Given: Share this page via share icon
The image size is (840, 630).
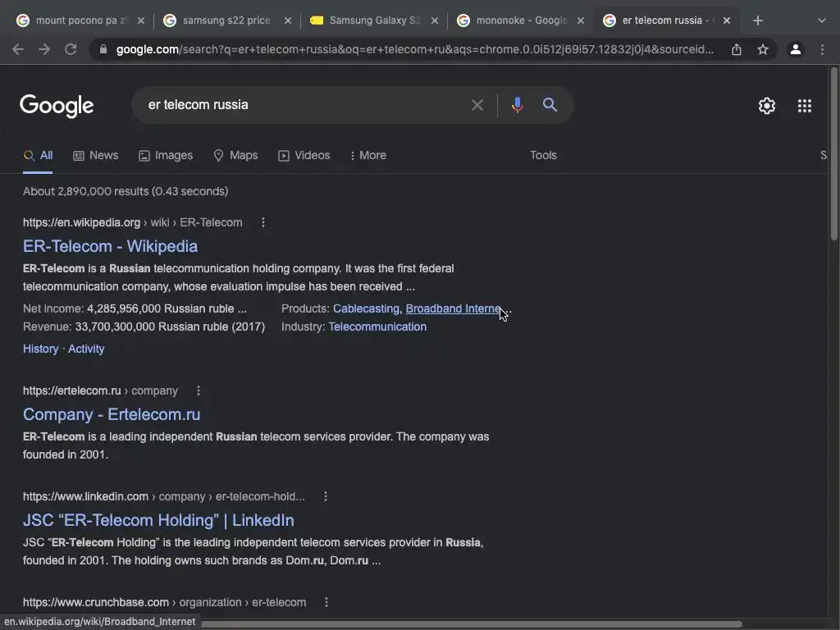Looking at the screenshot, I should [737, 49].
